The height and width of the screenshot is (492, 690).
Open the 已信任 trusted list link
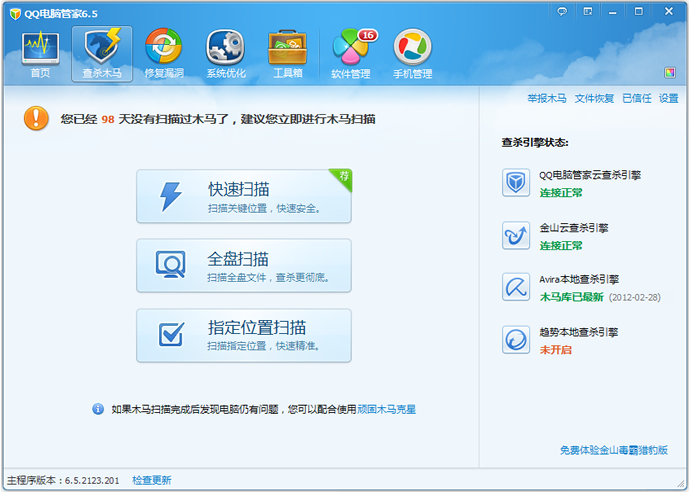[x=636, y=99]
